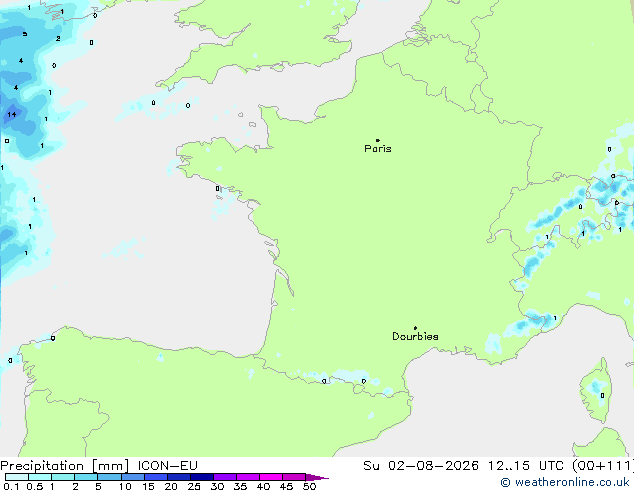The image size is (634, 490).
Task: Click the Dourbies city label
Action: [415, 336]
